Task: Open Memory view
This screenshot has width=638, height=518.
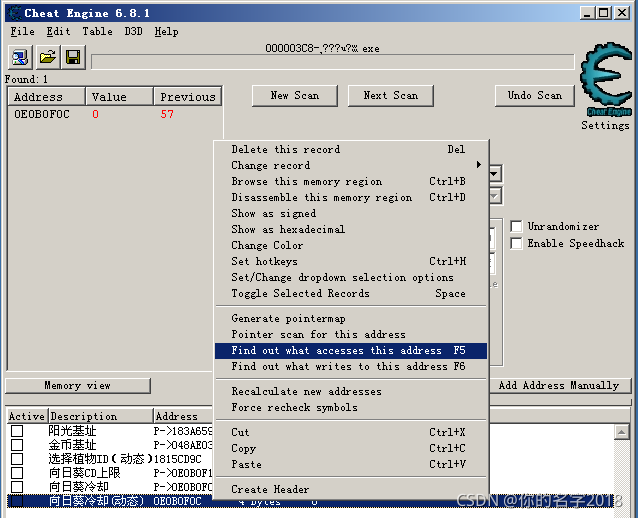Action: coord(78,385)
